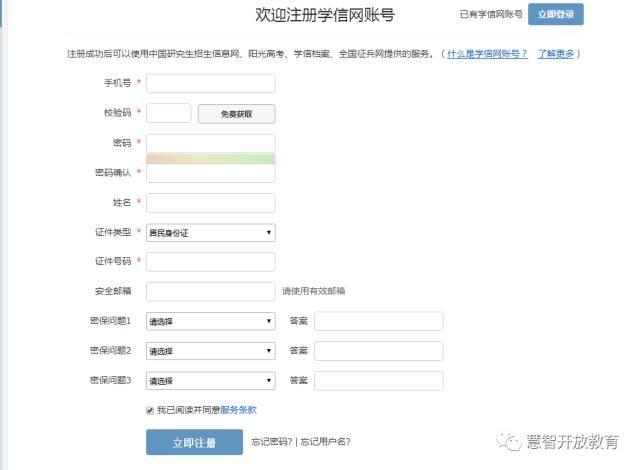Click the 免费获取 verification code button
Viewport: 640px width, 470px height.
(x=237, y=114)
